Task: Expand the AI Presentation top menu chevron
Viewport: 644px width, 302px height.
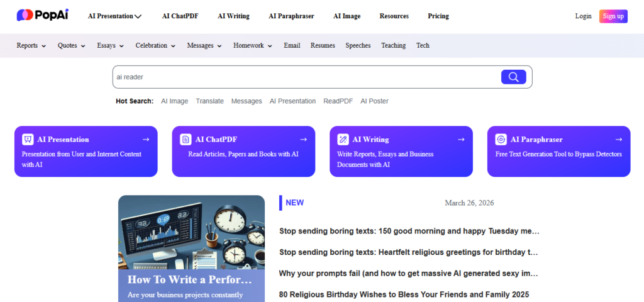Action: point(138,16)
